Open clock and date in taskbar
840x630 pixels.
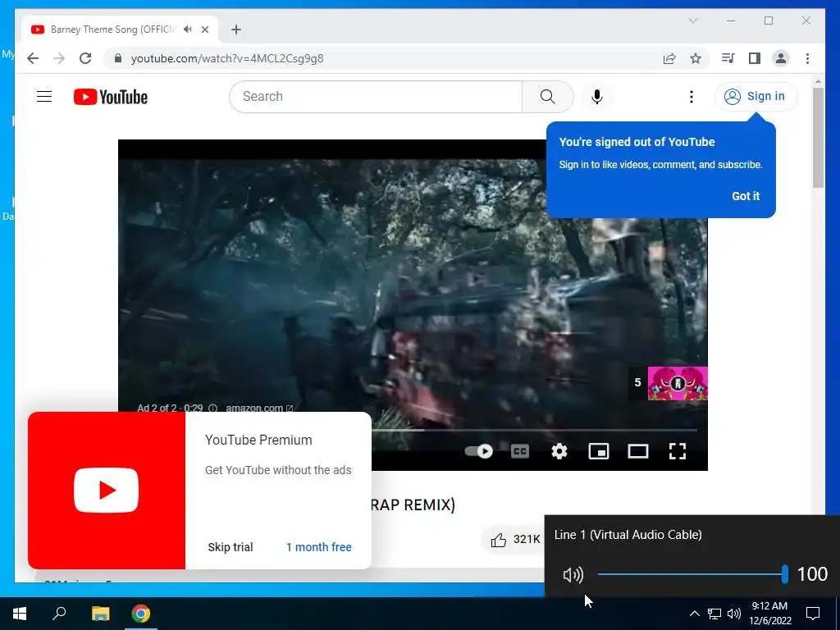click(x=769, y=614)
